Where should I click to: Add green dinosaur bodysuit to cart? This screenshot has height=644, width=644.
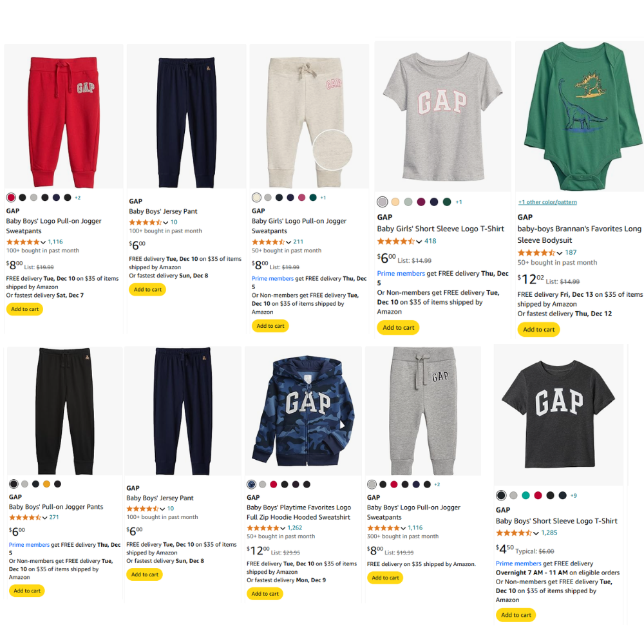click(538, 329)
